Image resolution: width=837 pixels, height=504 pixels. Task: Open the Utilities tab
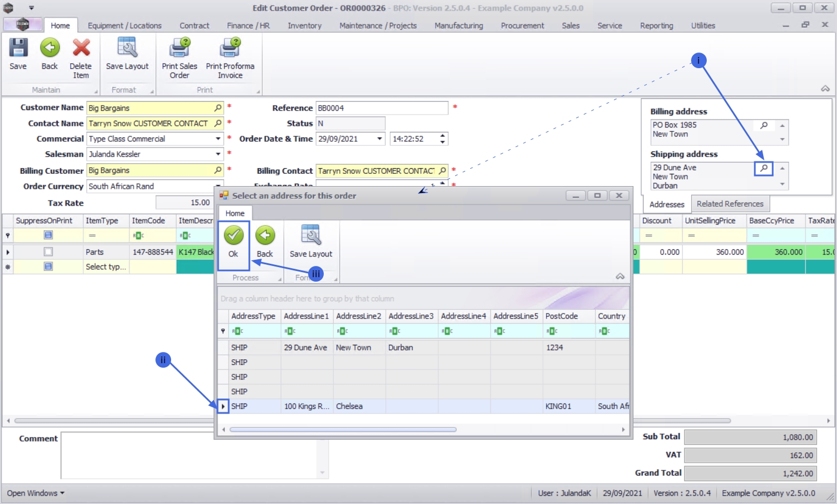tap(703, 26)
